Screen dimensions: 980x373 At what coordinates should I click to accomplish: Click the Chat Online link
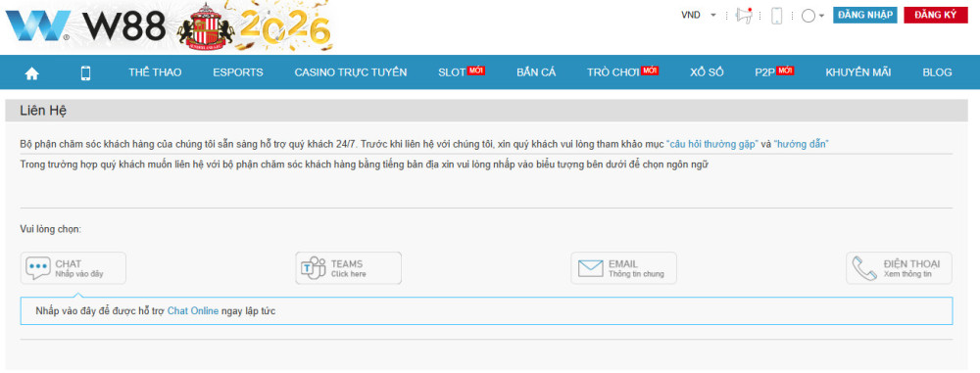pos(193,311)
